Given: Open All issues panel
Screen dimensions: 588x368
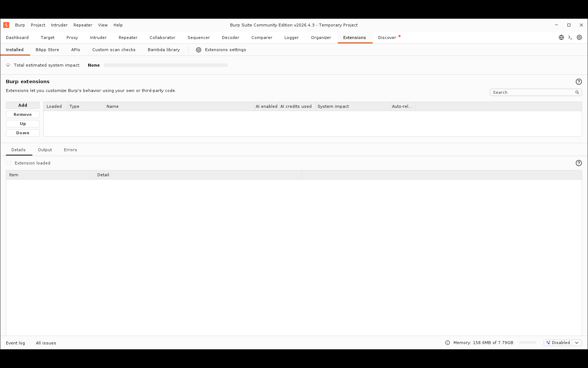Looking at the screenshot, I should (x=46, y=343).
